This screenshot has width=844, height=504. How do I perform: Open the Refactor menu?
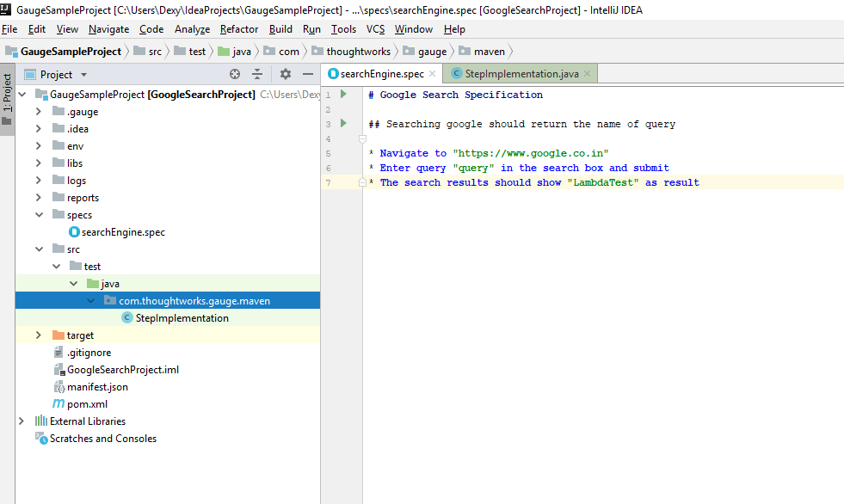238,29
